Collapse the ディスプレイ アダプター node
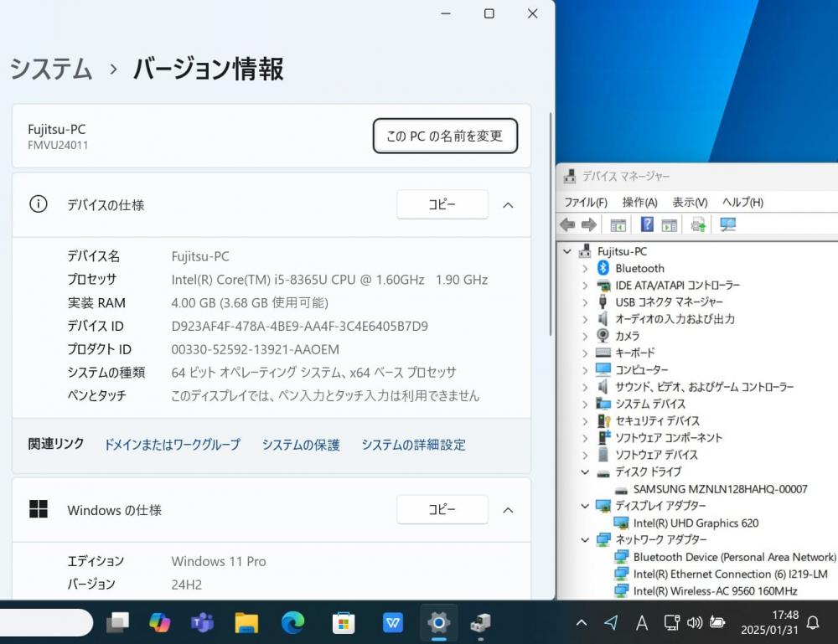This screenshot has width=838, height=644. coord(585,506)
